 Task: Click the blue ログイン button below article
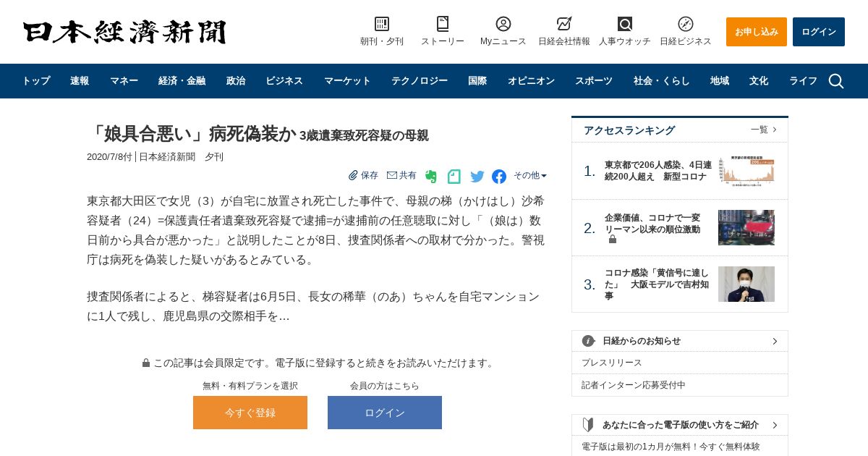click(385, 413)
